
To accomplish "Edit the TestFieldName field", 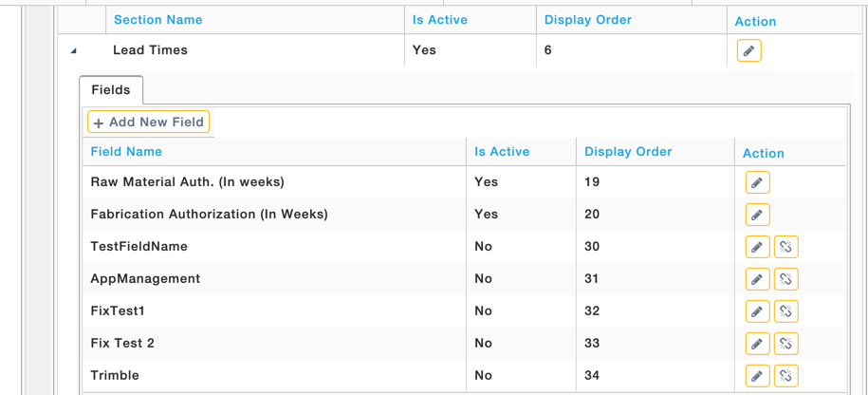I will click(x=757, y=247).
